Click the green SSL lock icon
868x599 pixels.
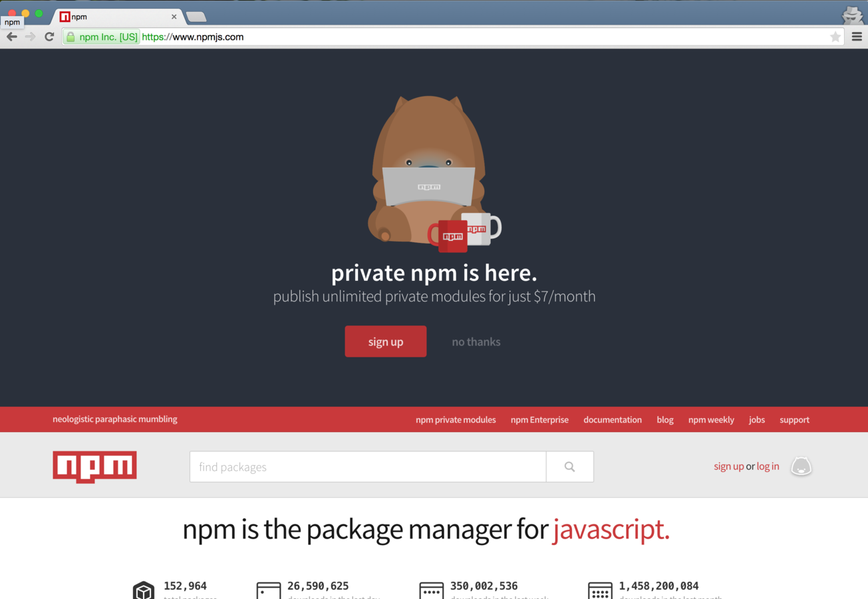point(71,37)
